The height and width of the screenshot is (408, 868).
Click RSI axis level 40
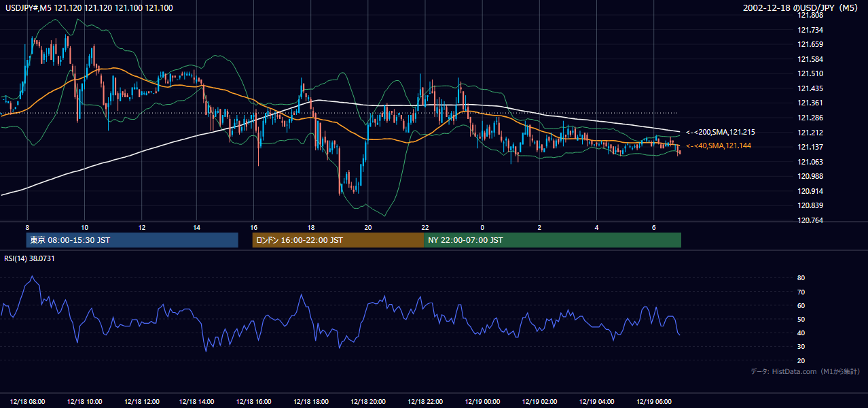(x=801, y=333)
